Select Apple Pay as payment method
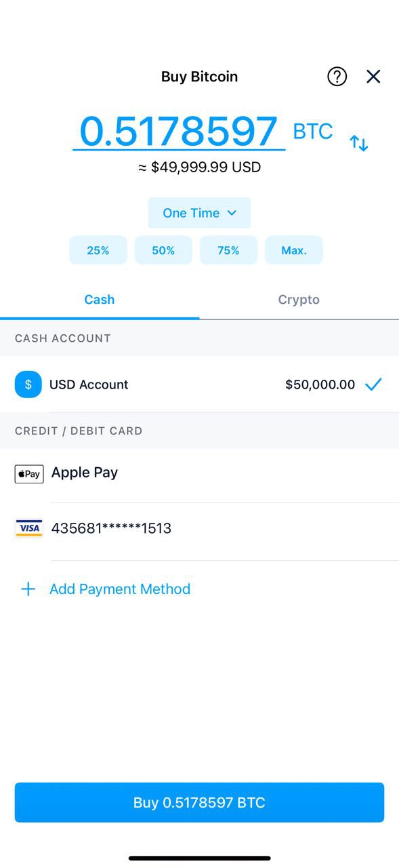The height and width of the screenshot is (868, 399). coord(199,473)
